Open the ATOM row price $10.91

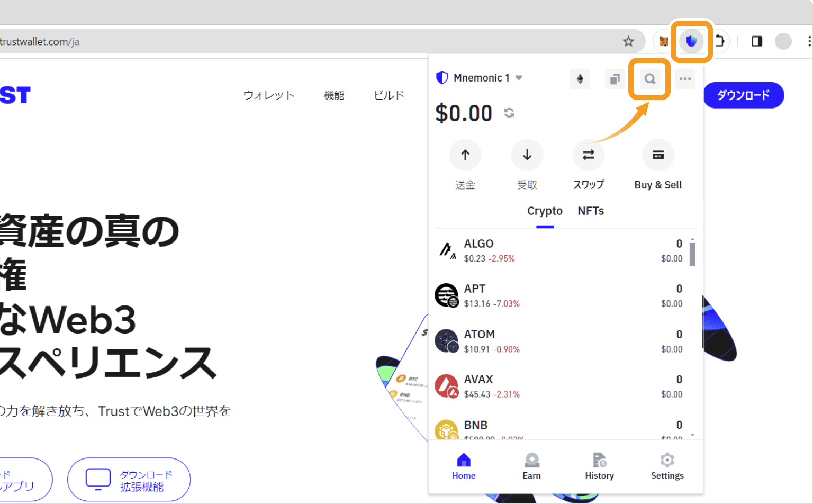(x=477, y=349)
